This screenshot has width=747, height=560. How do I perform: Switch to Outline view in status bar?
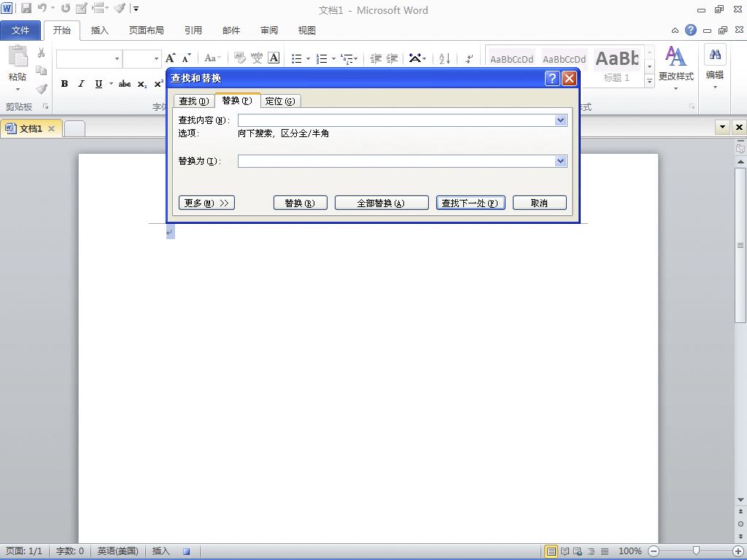pos(591,551)
